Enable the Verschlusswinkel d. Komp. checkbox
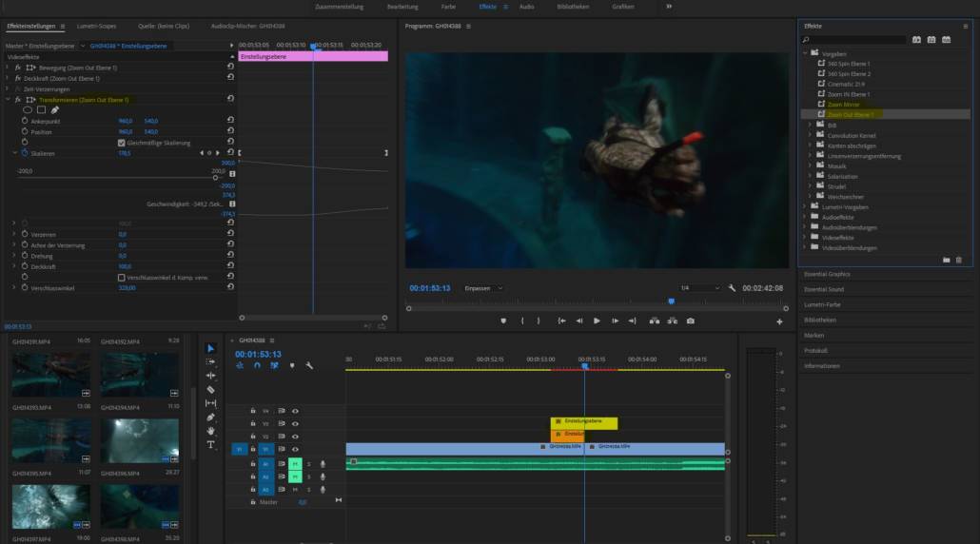Viewport: 980px width, 544px height. [121, 278]
